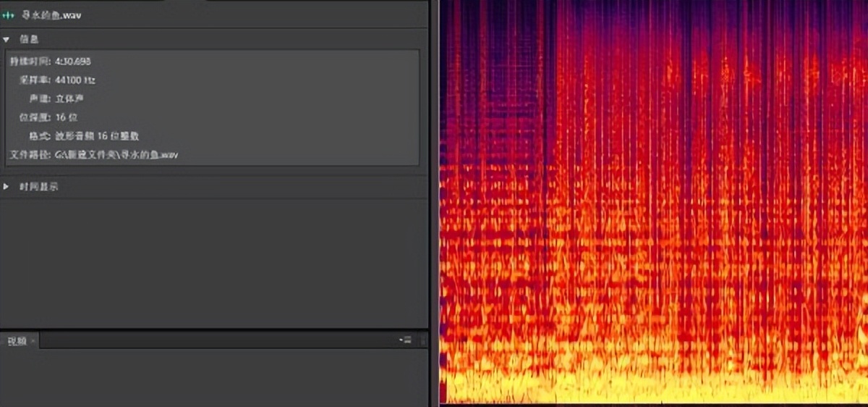
Task: Close the 视频 panel tab
Action: [x=33, y=340]
